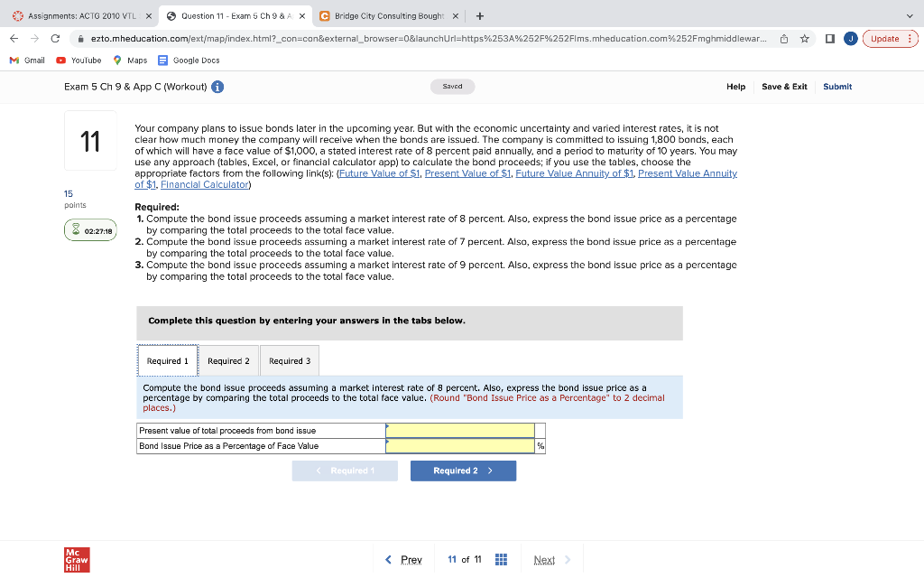Click the exam info icon
This screenshot has height=578, width=924.
coord(217,87)
